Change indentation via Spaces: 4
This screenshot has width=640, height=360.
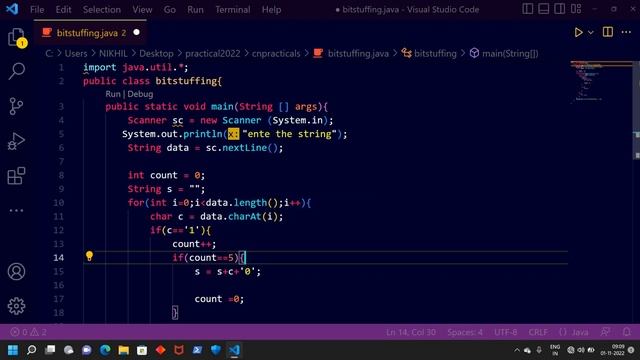(464, 332)
